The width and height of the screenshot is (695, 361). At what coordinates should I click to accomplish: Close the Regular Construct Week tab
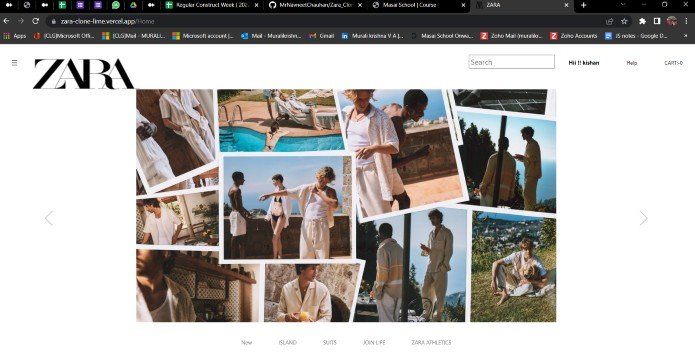(x=256, y=5)
